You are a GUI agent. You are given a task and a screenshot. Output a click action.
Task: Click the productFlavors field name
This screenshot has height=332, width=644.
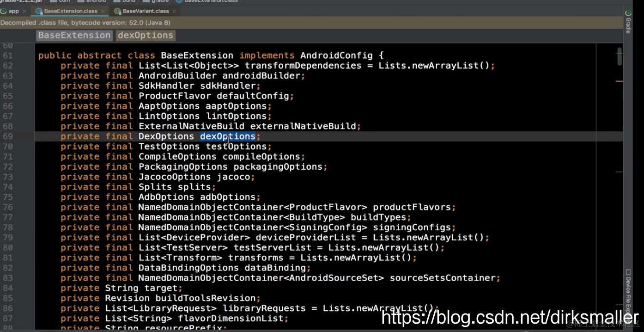coord(412,207)
